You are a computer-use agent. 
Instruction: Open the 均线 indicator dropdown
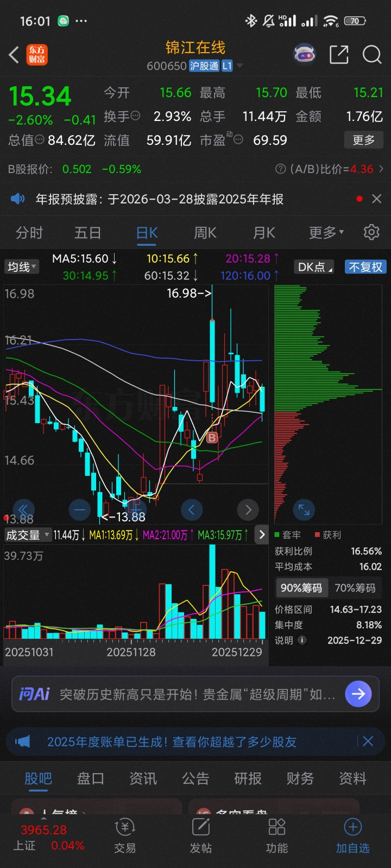click(x=22, y=267)
